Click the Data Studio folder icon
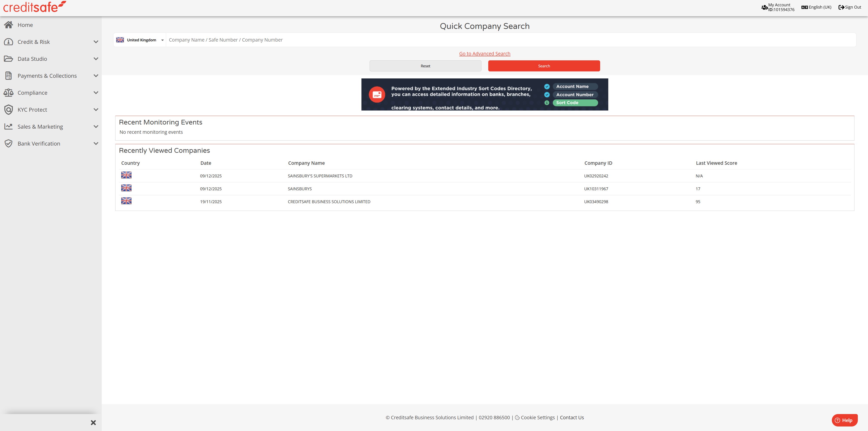Screen dimensions: 868x431 pos(8,59)
